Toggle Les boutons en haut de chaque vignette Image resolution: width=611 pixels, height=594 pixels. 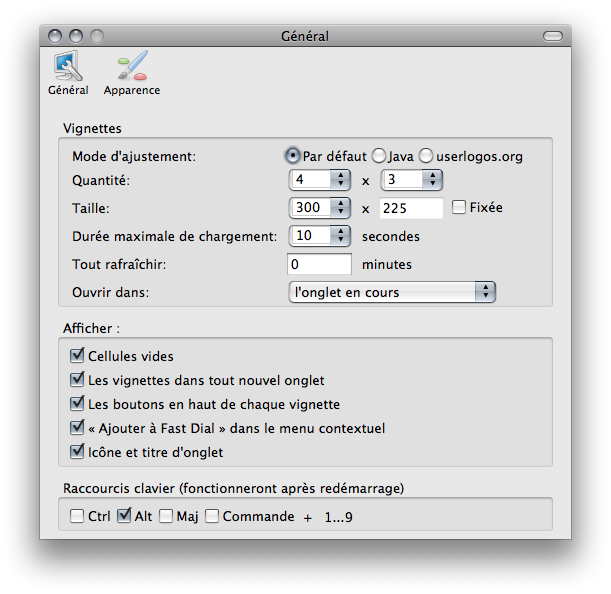(77, 404)
